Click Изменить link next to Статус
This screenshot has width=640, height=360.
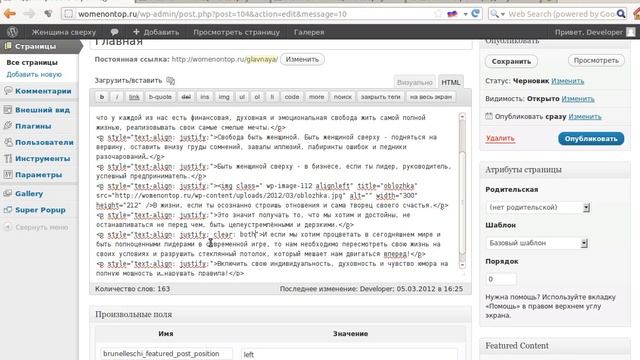point(568,81)
